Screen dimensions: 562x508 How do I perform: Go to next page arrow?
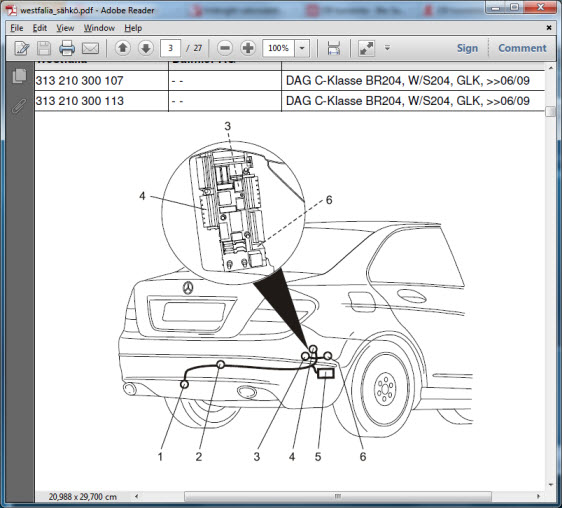tap(146, 48)
